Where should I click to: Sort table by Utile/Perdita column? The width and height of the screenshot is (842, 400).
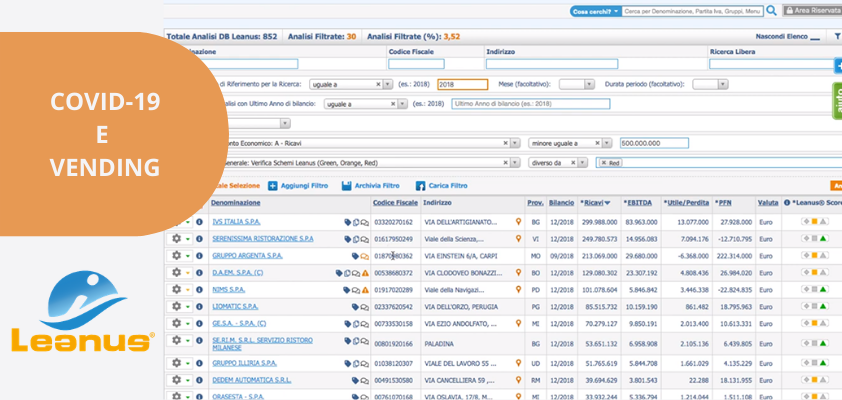pyautogui.click(x=686, y=203)
